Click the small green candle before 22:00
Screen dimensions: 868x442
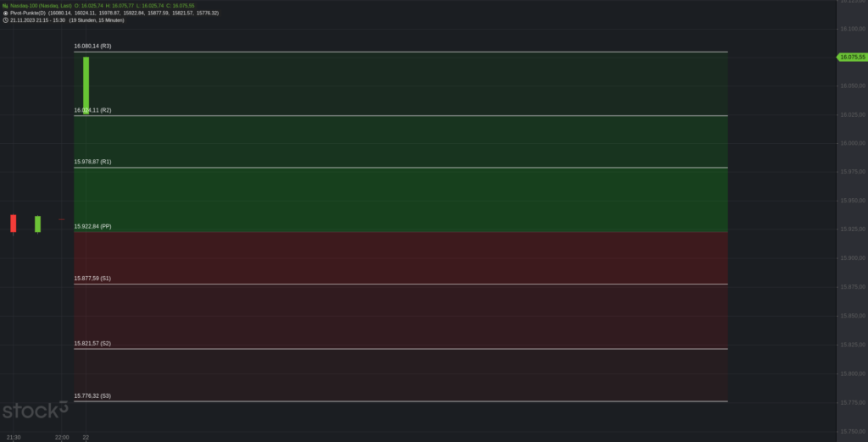(37, 224)
